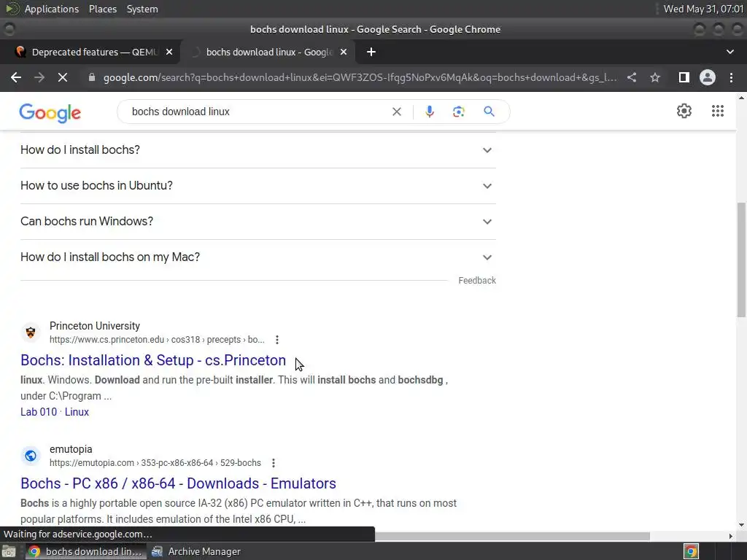The width and height of the screenshot is (747, 560).
Task: Open Chrome three-dot menu
Action: click(x=731, y=77)
